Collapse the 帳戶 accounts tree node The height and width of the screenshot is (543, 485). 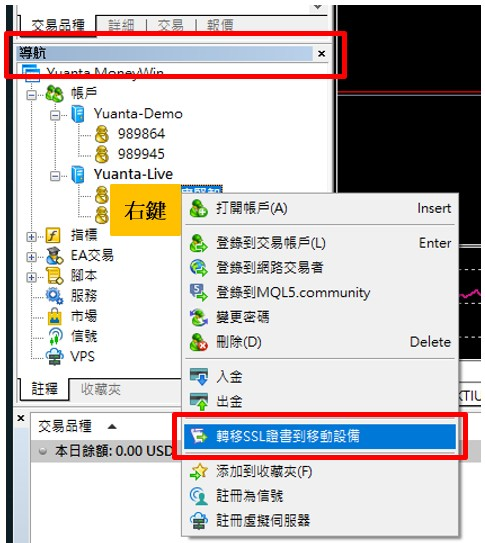click(x=31, y=95)
